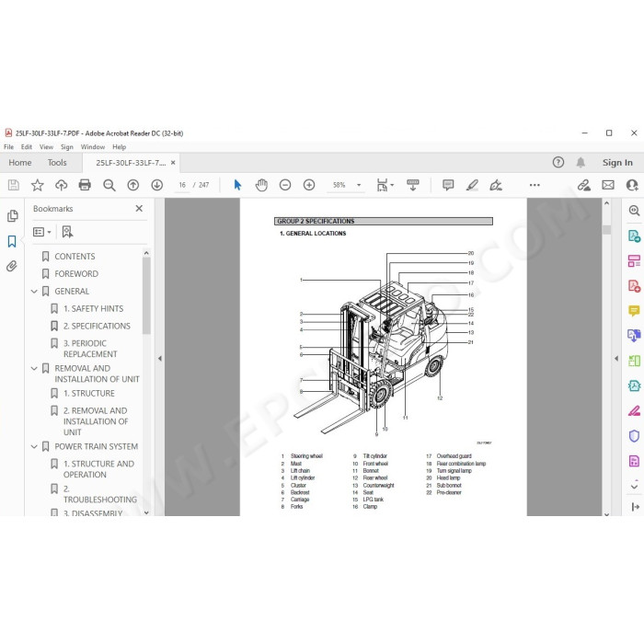Open the File menu
Image resolution: width=644 pixels, height=644 pixels.
point(8,147)
